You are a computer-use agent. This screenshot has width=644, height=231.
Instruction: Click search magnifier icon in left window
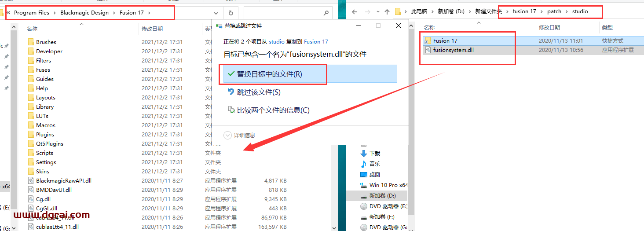point(326,13)
